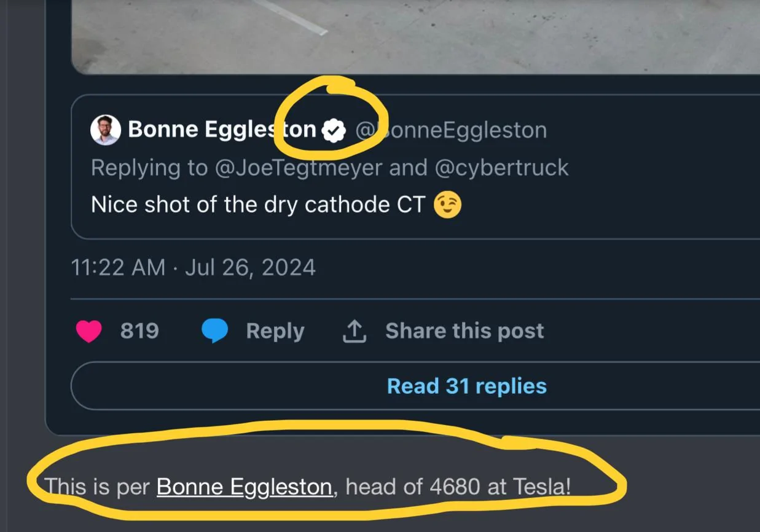Click the blue reply speech bubble icon
Image resolution: width=760 pixels, height=532 pixels.
214,331
